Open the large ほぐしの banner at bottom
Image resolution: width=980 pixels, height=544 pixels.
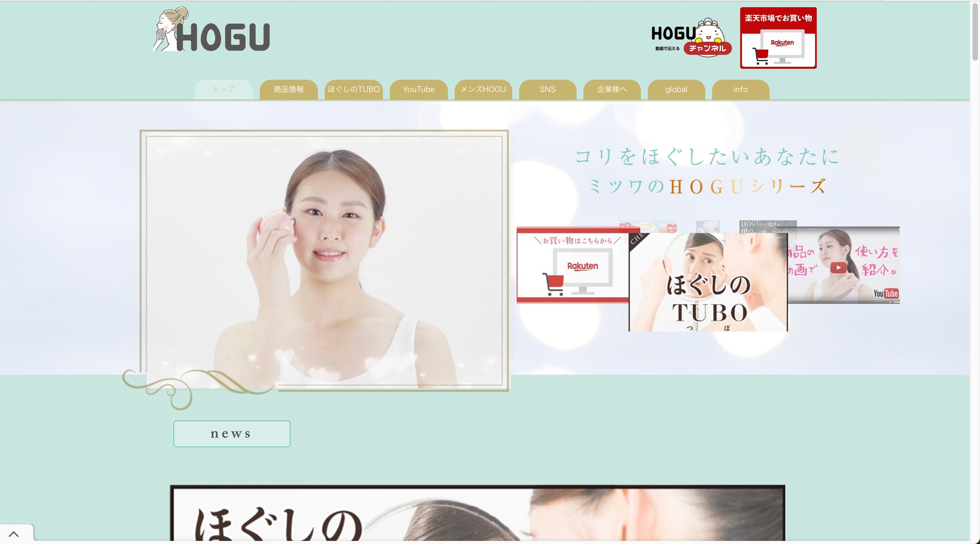point(477,513)
